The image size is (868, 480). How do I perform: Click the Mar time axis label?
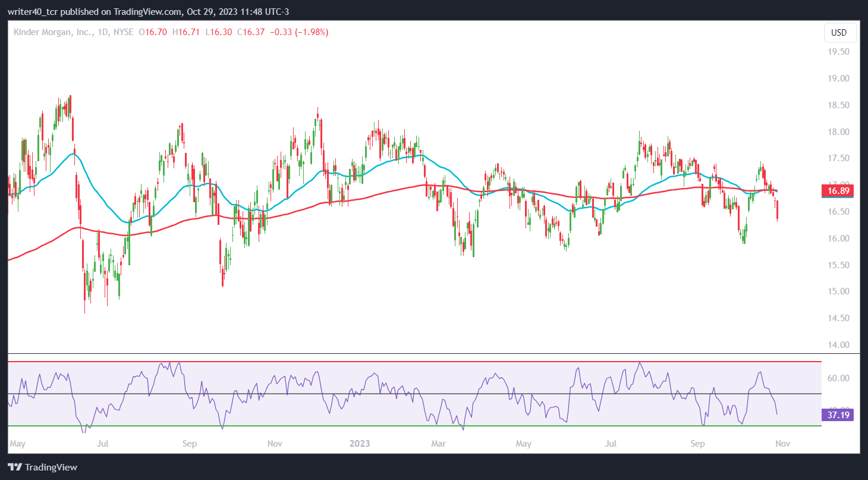(x=438, y=444)
